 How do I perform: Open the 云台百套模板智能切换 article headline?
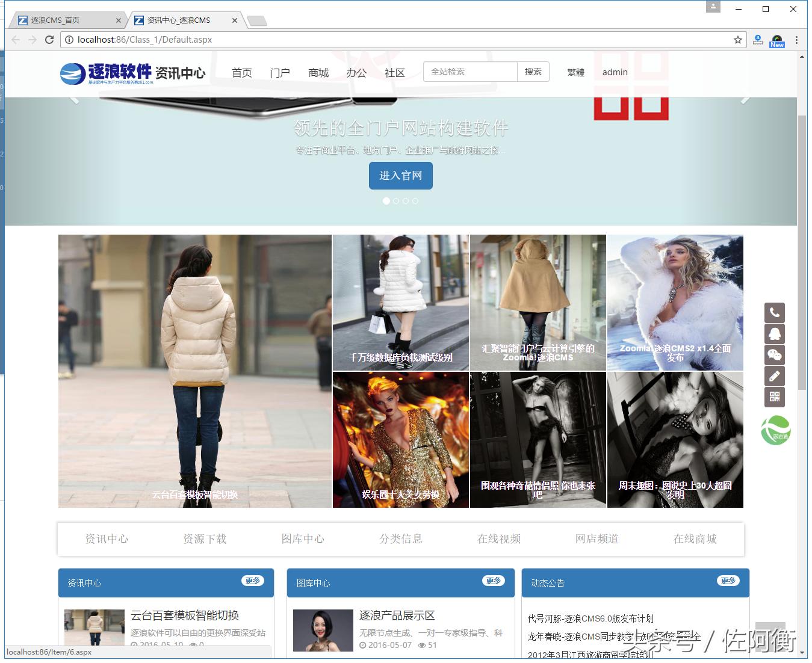[x=185, y=615]
